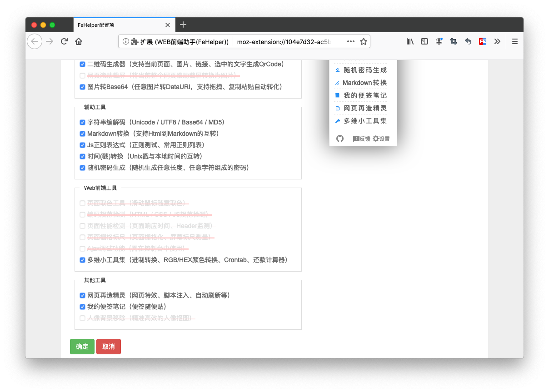Click the 辅助工具 section heading
This screenshot has height=392, width=549.
click(95, 107)
